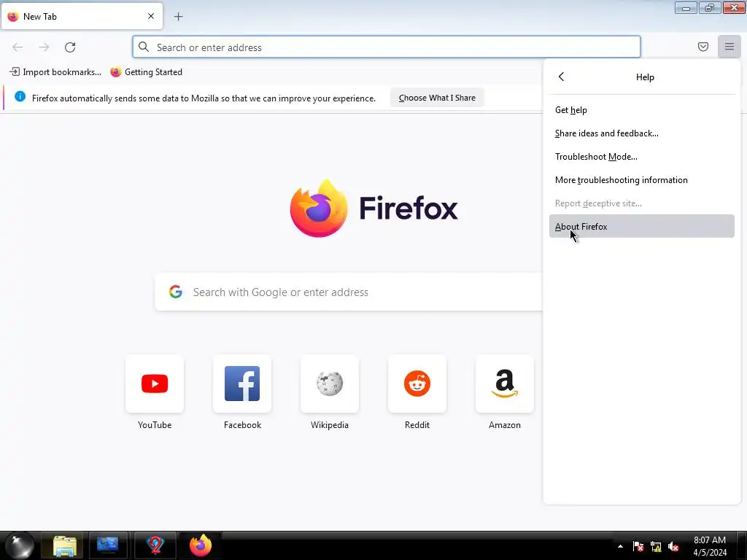
Task: Open network status tray icon
Action: [x=656, y=547]
